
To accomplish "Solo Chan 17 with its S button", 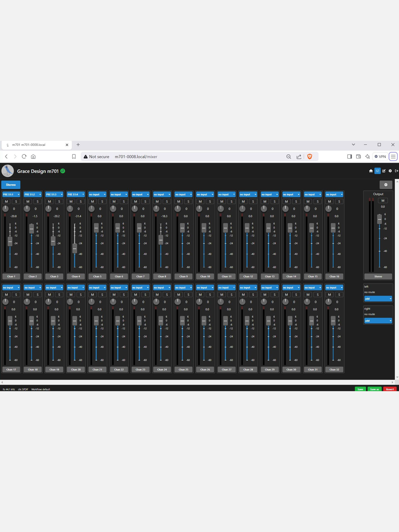I will (x=16, y=295).
